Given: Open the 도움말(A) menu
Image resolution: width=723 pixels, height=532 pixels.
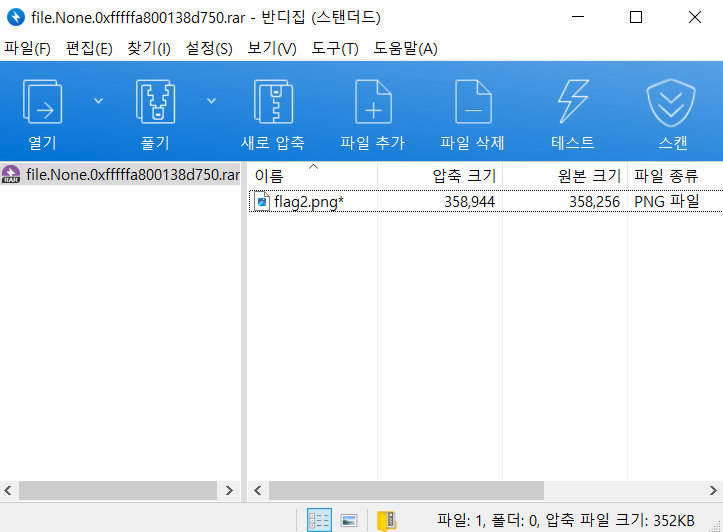Looking at the screenshot, I should point(405,48).
